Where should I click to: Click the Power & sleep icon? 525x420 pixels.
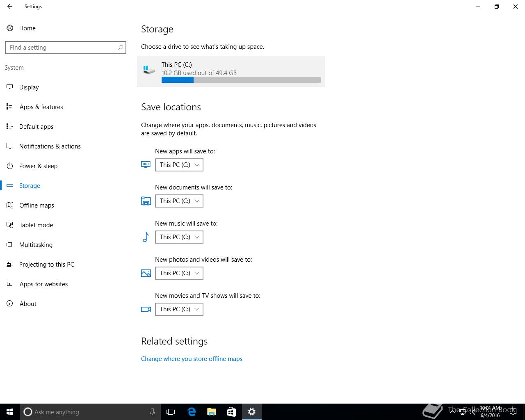coord(10,166)
